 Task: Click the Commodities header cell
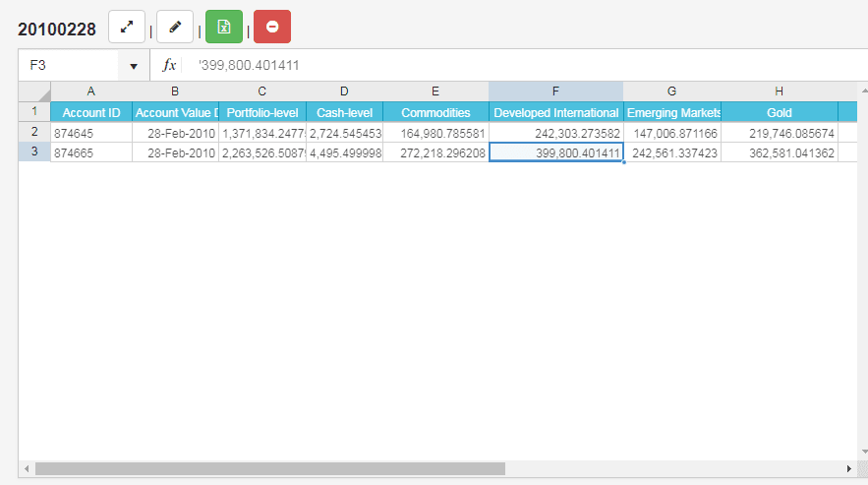[x=435, y=112]
